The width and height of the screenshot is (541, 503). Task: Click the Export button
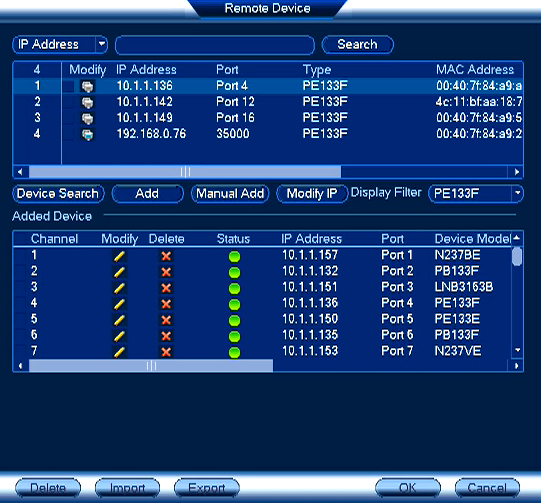point(207,488)
